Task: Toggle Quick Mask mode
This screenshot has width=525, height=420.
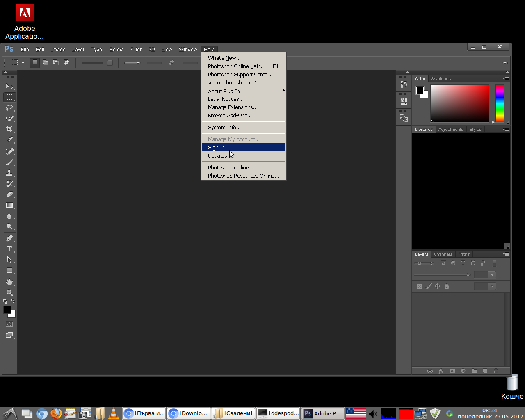Action: click(x=9, y=324)
